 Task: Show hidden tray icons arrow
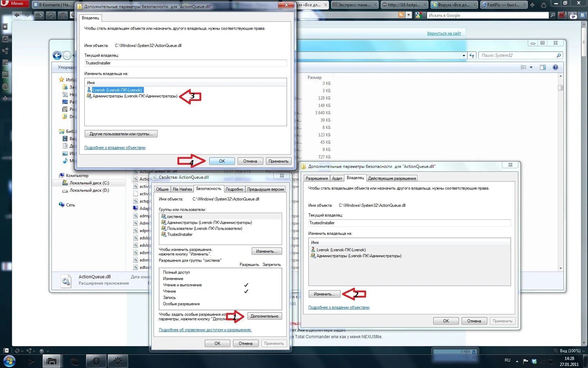point(517,361)
